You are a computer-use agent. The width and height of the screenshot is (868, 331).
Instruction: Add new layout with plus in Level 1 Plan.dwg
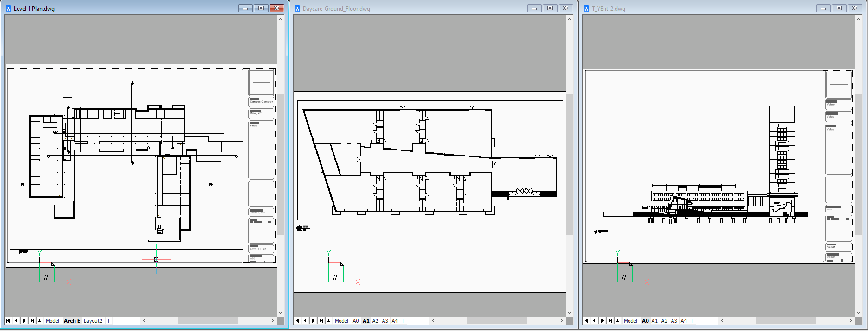pos(109,321)
